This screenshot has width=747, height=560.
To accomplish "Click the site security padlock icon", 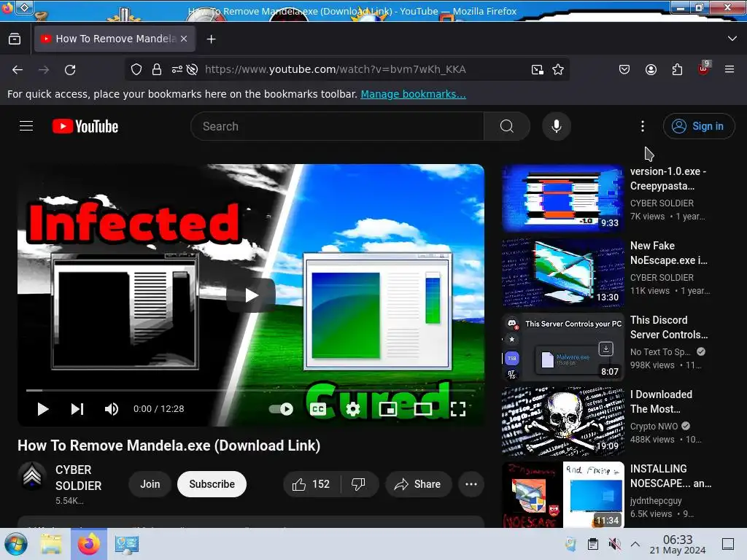I will (x=156, y=69).
